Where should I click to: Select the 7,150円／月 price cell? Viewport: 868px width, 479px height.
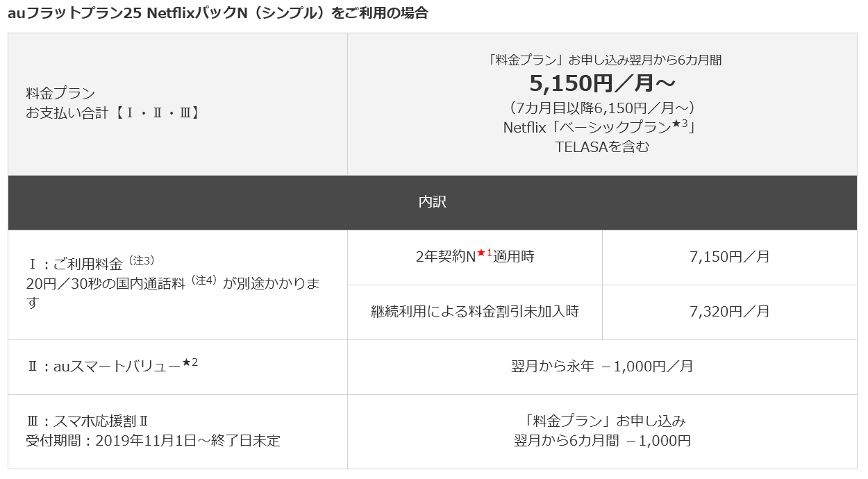click(729, 257)
